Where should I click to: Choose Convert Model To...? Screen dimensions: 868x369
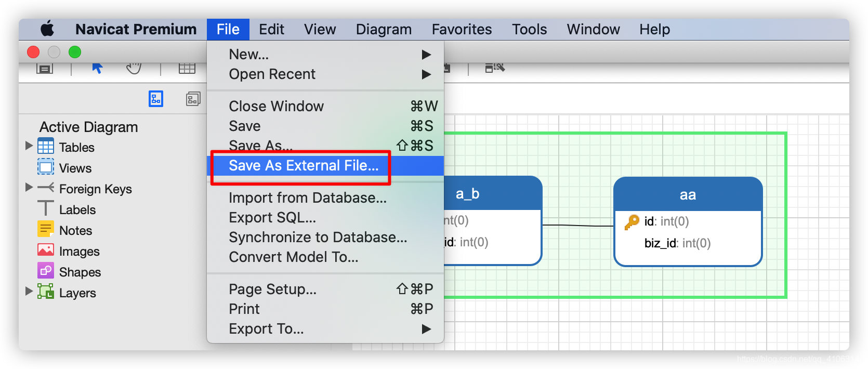click(325, 257)
